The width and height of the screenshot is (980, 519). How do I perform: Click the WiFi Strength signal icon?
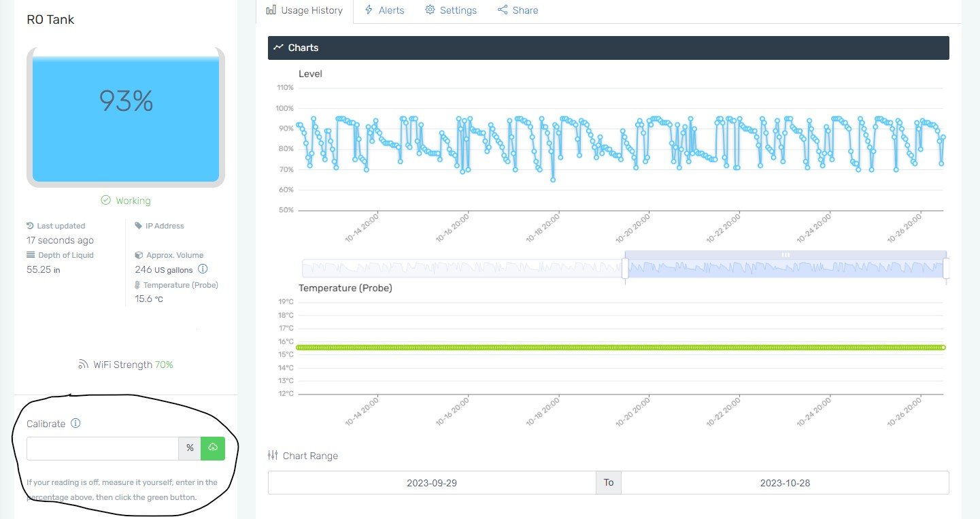pyautogui.click(x=83, y=365)
